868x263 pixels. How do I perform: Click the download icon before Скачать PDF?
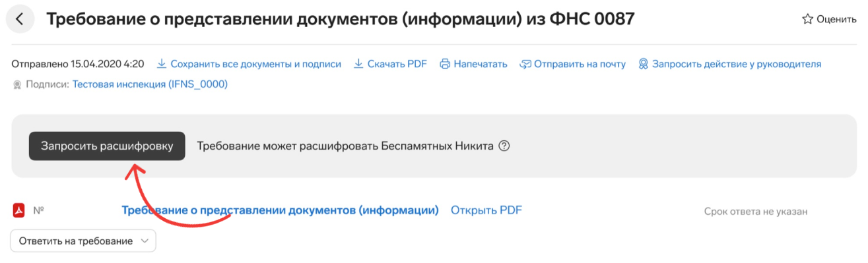point(359,64)
